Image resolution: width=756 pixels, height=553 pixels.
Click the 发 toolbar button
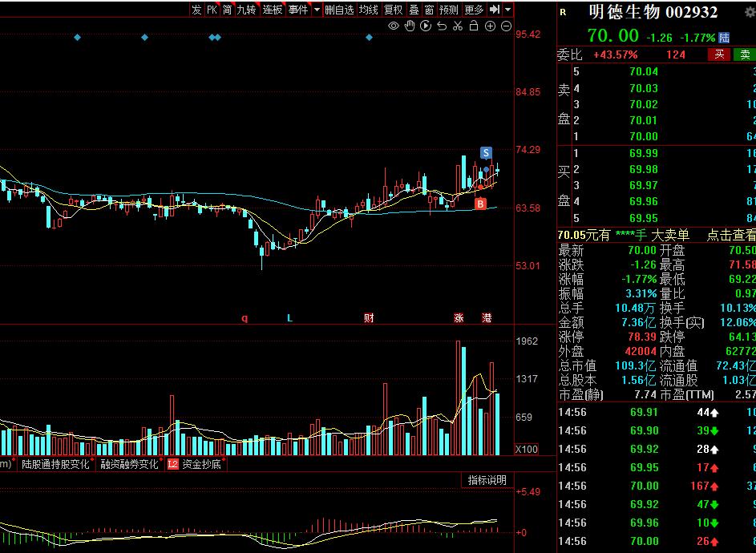[x=196, y=10]
